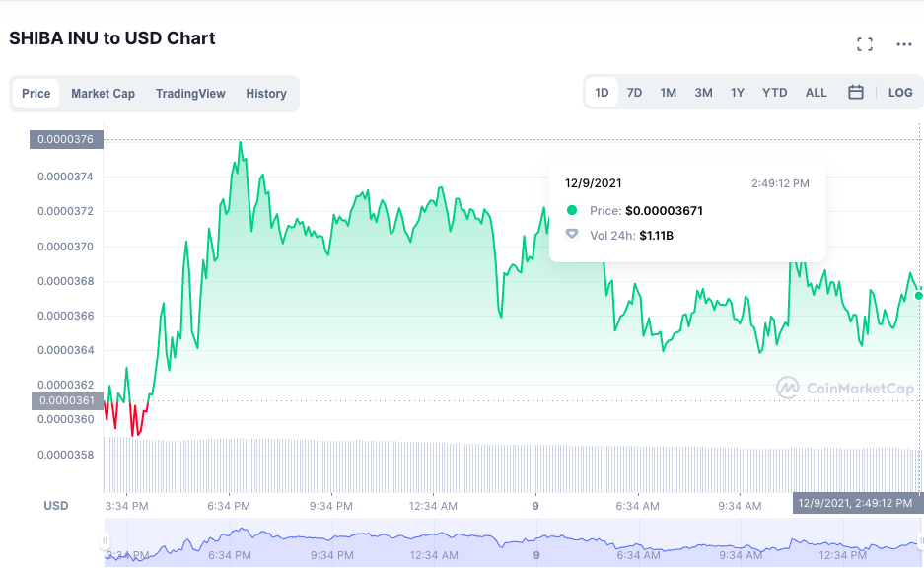Select the 1M time range

pos(668,92)
